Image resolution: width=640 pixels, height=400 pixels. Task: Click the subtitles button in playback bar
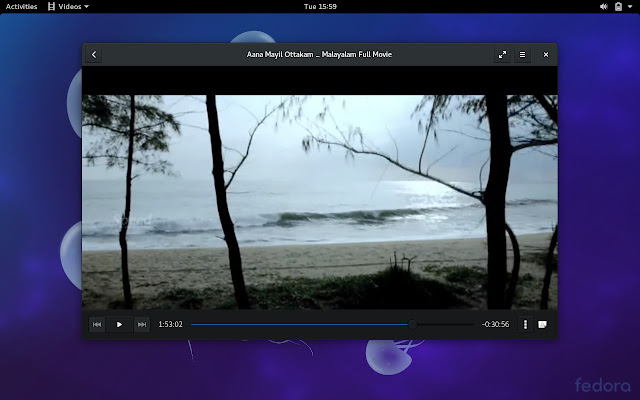point(542,324)
